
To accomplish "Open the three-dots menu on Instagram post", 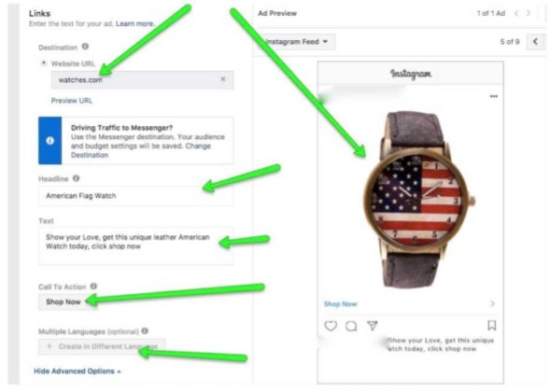I will [494, 96].
